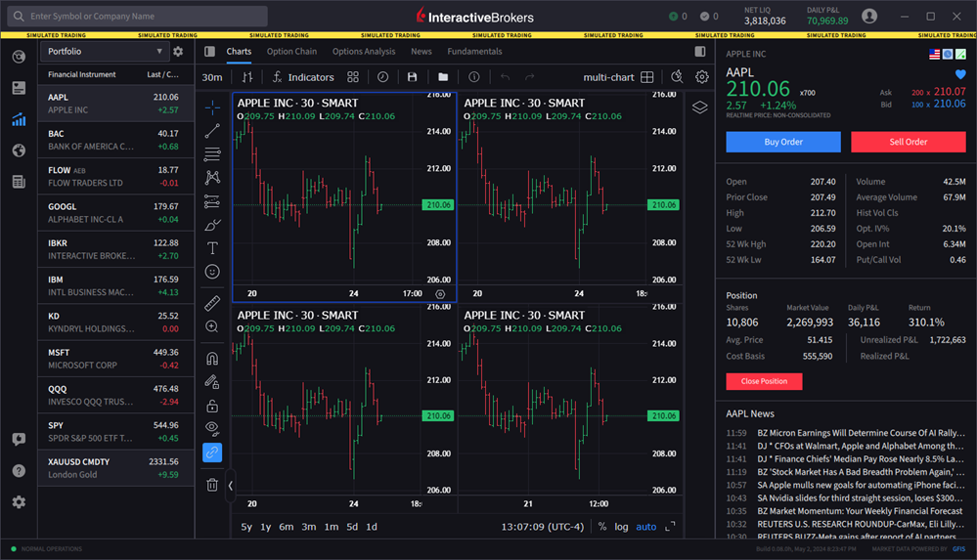
Task: Toggle hide all drawings eye icon
Action: coord(212,429)
